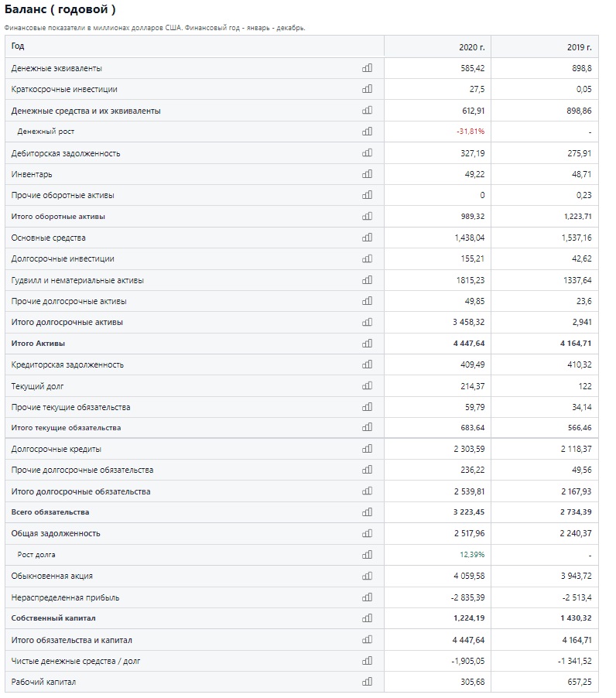The width and height of the screenshot is (616, 698).
Task: Click chart icon for Рост долга
Action: coord(367,555)
